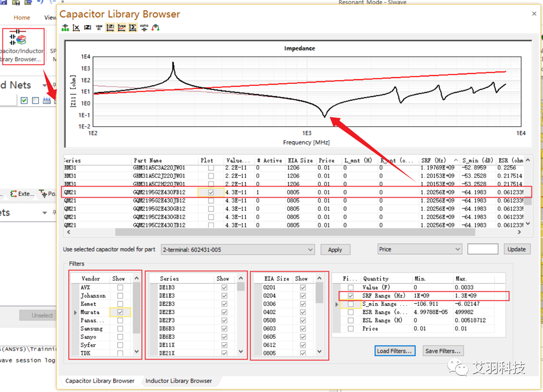This screenshot has height=392, width=543.
Task: Click the AUTO capacitor toolbar icon
Action: (144, 28)
